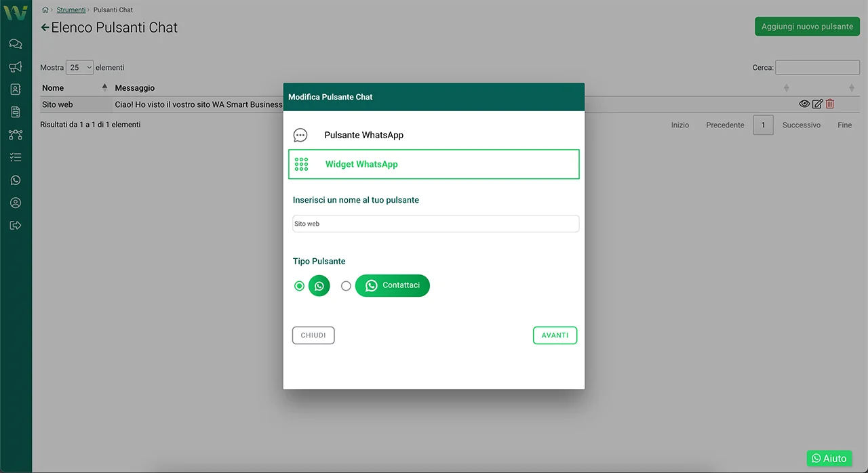
Task: Select the round WhatsApp icon button preview
Action: coord(319,286)
